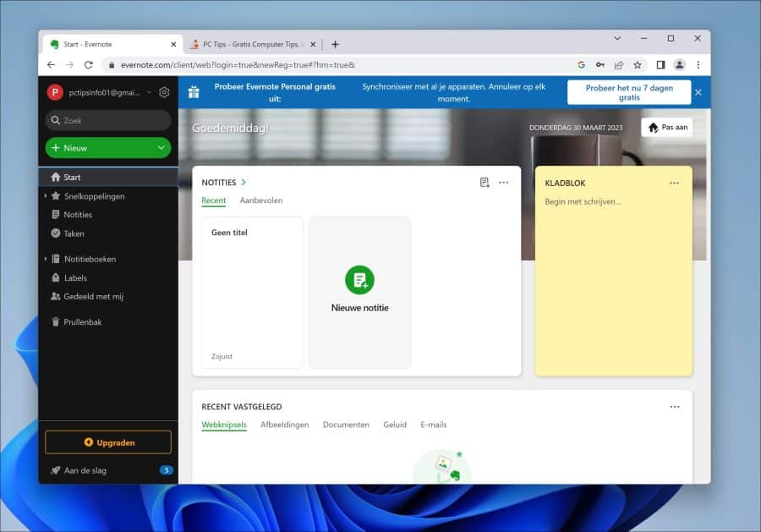The image size is (761, 532).
Task: Click the red P account avatar
Action: [55, 92]
